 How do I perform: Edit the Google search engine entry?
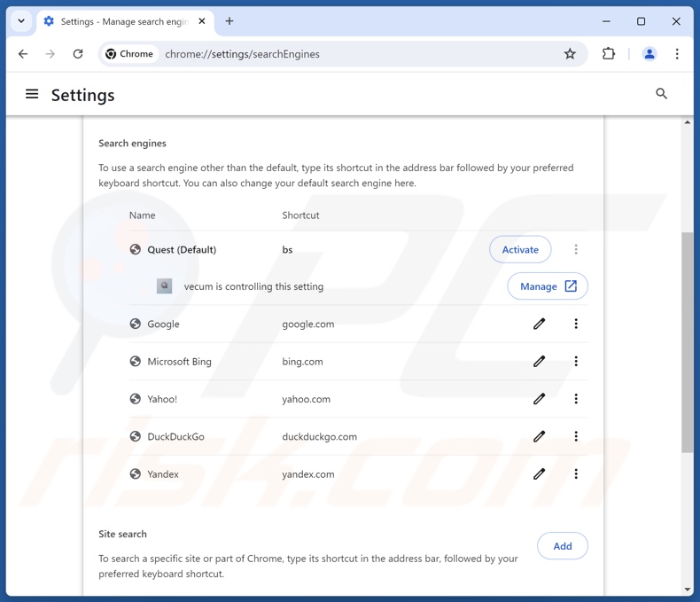(540, 324)
